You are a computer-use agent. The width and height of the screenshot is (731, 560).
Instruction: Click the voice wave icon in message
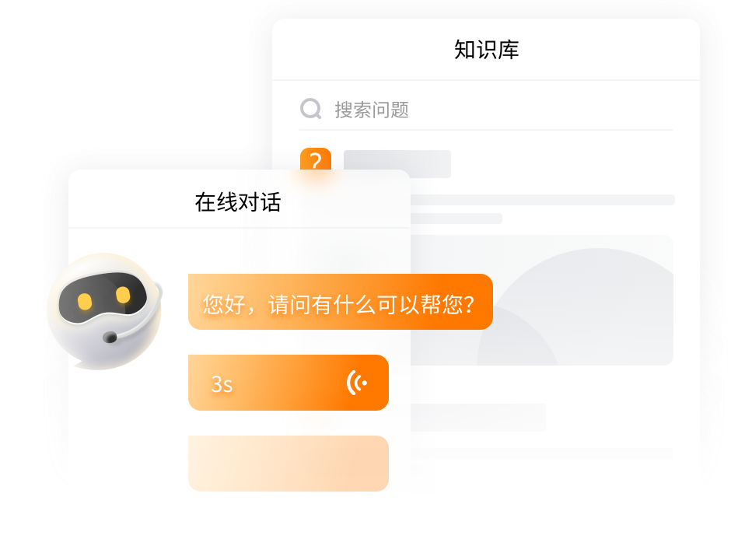357,383
